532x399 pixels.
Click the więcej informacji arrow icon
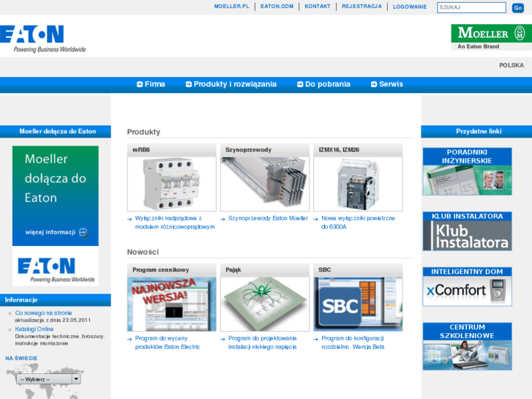[83, 232]
